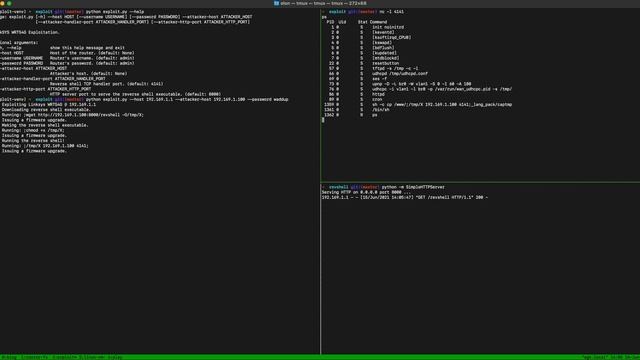Click the 'tftpd -s /tmp -c -l' process

click(x=395, y=69)
